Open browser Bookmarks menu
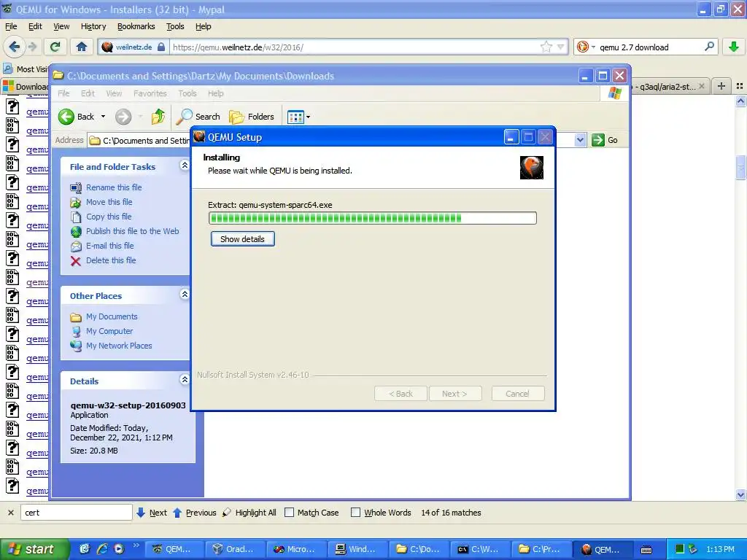 tap(136, 26)
